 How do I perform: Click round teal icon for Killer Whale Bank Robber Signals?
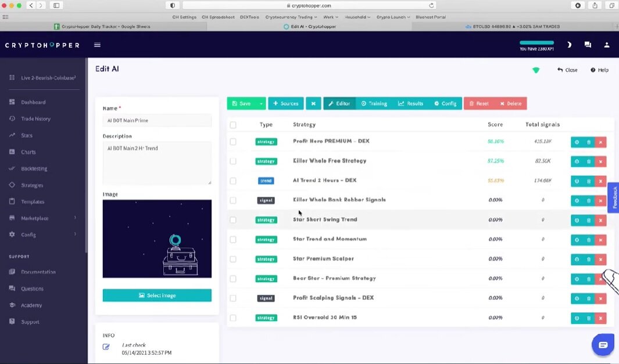coord(577,201)
